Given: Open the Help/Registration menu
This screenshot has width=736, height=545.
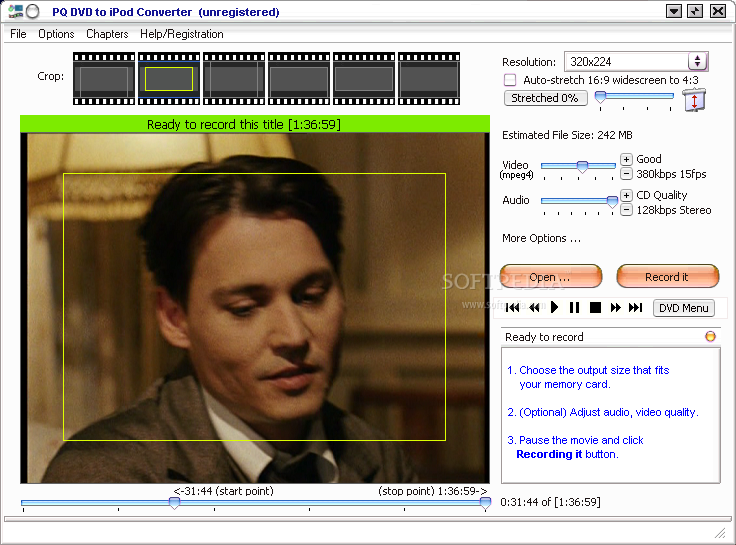Looking at the screenshot, I should tap(182, 34).
